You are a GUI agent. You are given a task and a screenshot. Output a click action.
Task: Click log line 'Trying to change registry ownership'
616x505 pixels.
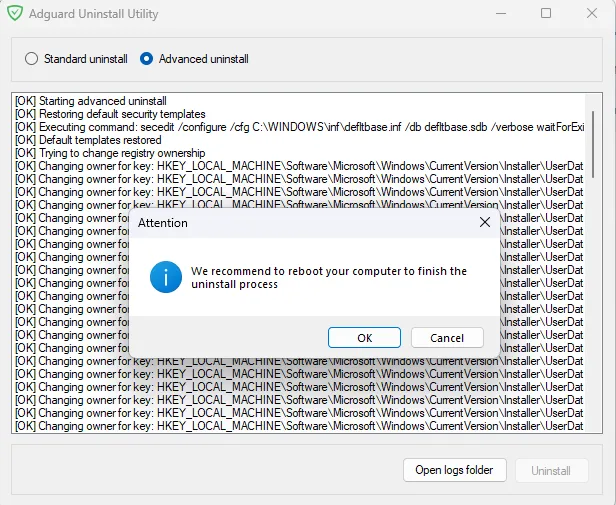coord(110,153)
